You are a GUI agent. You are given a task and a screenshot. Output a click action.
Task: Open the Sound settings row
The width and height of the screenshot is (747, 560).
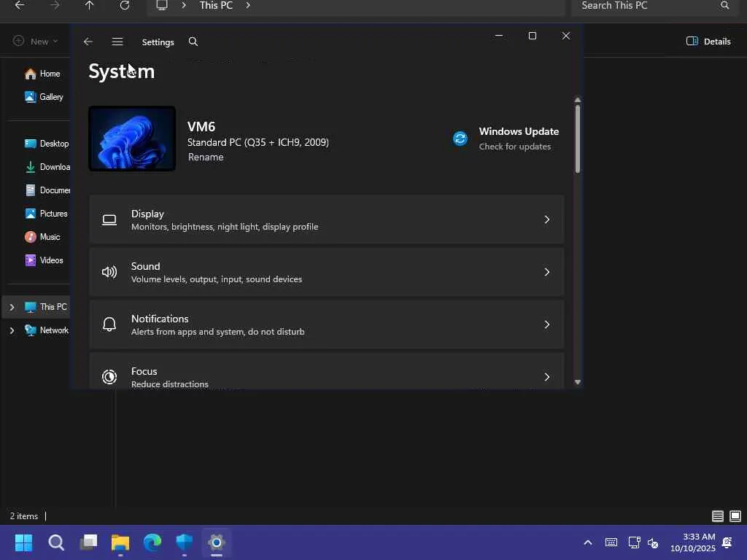[x=326, y=272]
